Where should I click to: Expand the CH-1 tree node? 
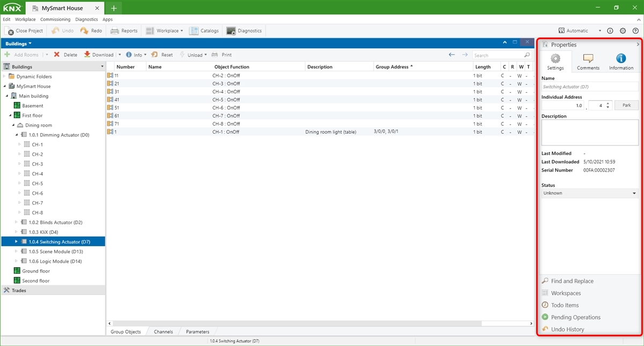coord(20,145)
